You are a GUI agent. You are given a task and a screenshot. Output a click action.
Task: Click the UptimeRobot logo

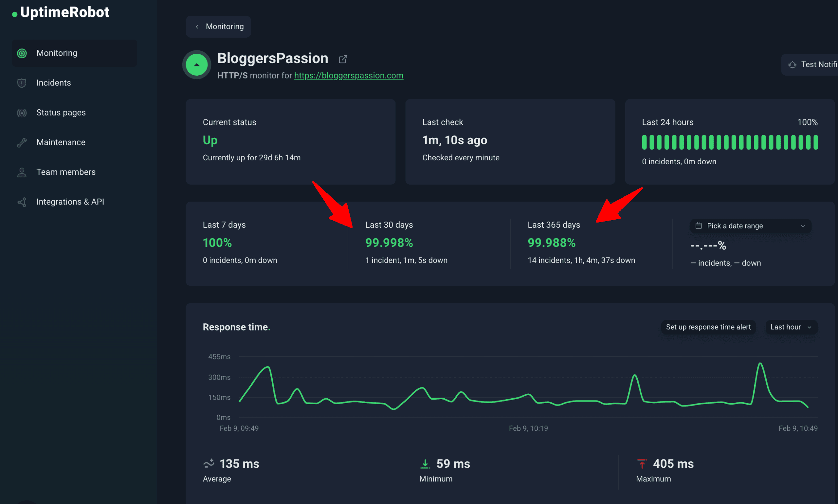pos(61,12)
